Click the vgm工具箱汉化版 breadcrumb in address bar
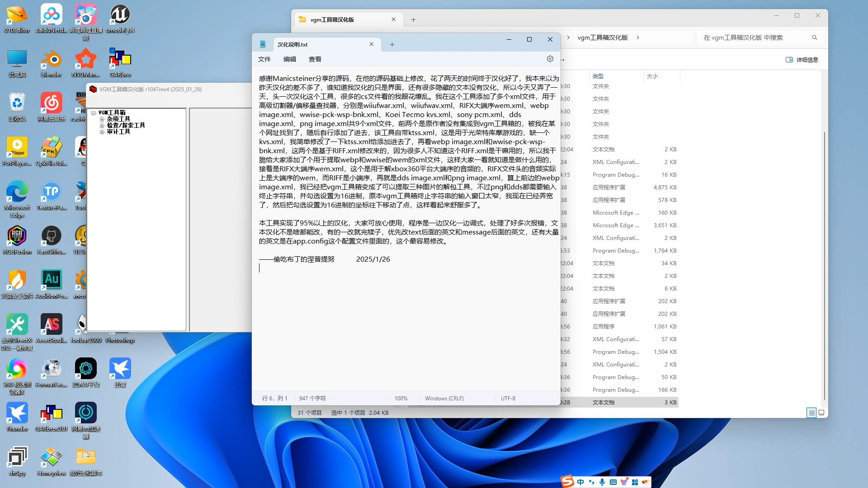Image resolution: width=868 pixels, height=488 pixels. coord(603,38)
